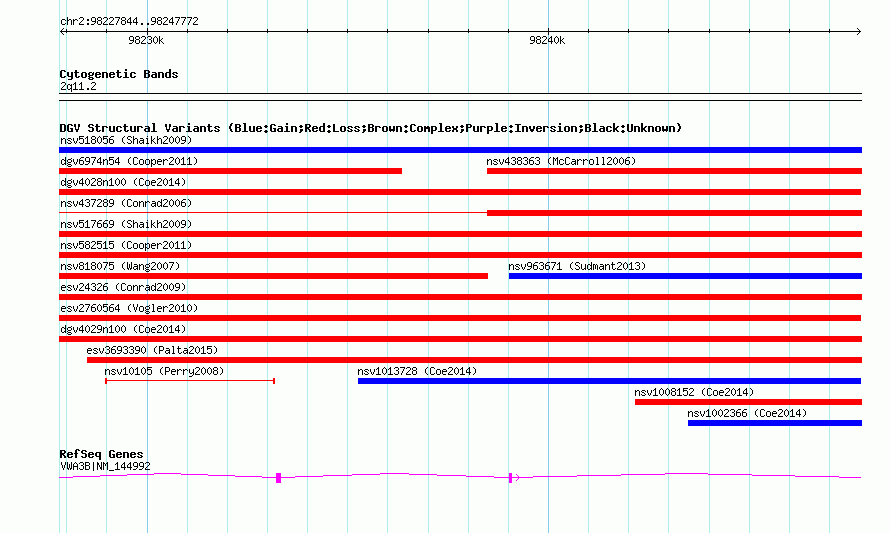Open the nsv582515 (Cooper2011) label
Image resolution: width=890 pixels, height=533 pixels.
point(126,245)
